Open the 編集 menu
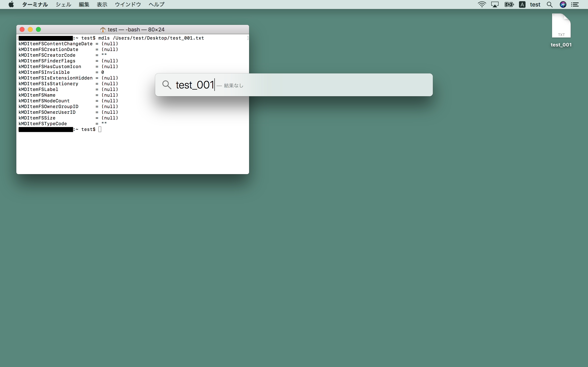 84,4
